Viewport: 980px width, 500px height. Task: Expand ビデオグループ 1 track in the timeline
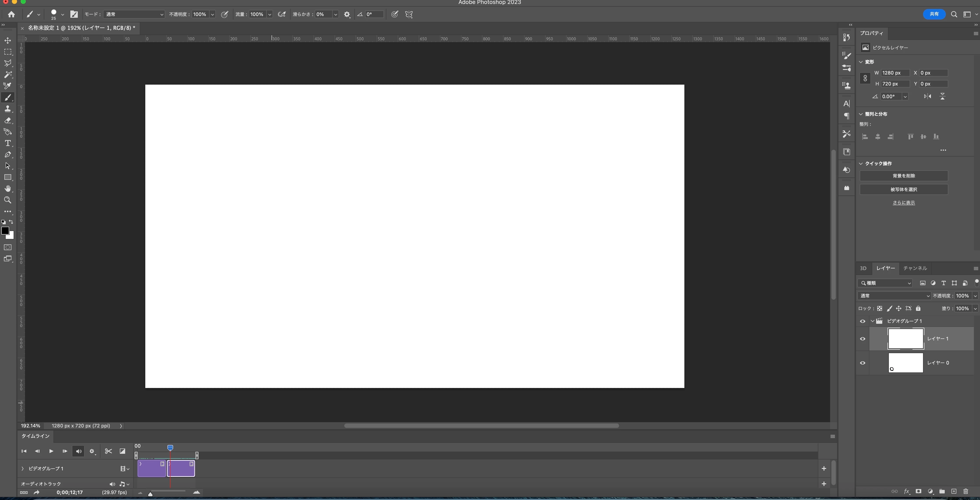(x=22, y=469)
